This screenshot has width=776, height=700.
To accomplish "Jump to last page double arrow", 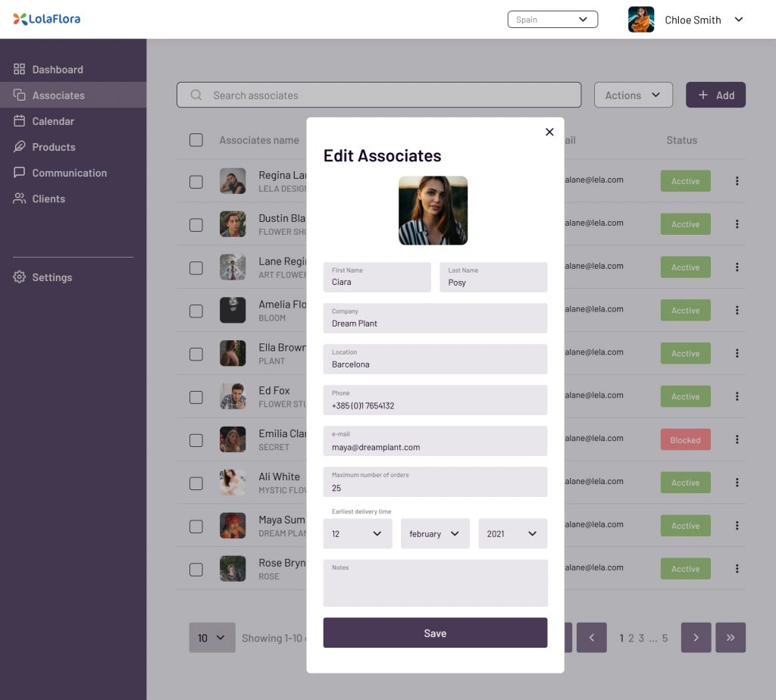I will click(x=731, y=638).
